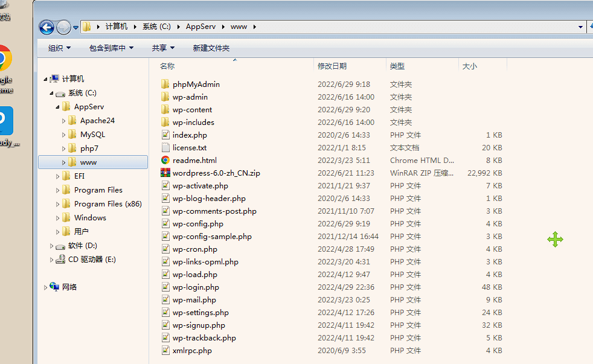Image resolution: width=593 pixels, height=364 pixels.
Task: Collapse the AppServ tree node
Action: (57, 107)
